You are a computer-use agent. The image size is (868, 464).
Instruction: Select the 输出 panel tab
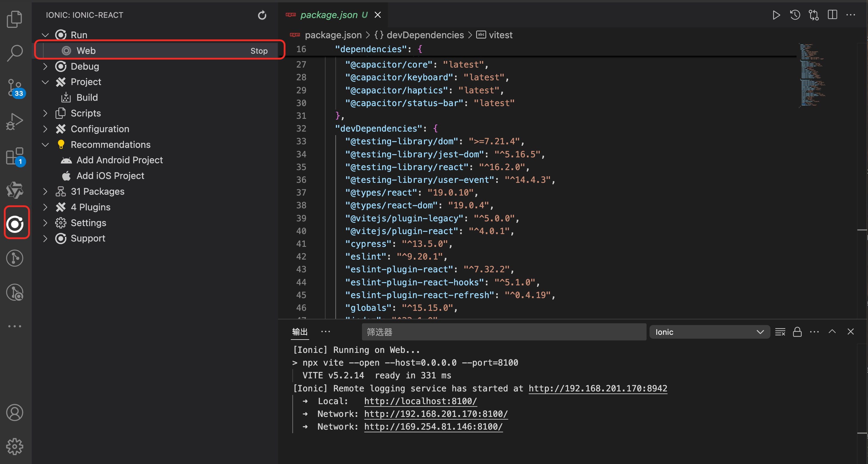coord(299,332)
